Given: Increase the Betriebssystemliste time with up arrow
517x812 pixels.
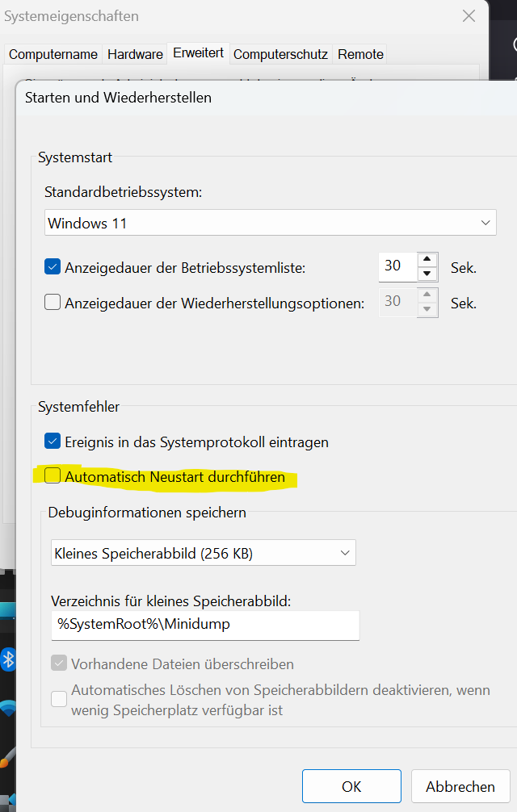Looking at the screenshot, I should 427,260.
